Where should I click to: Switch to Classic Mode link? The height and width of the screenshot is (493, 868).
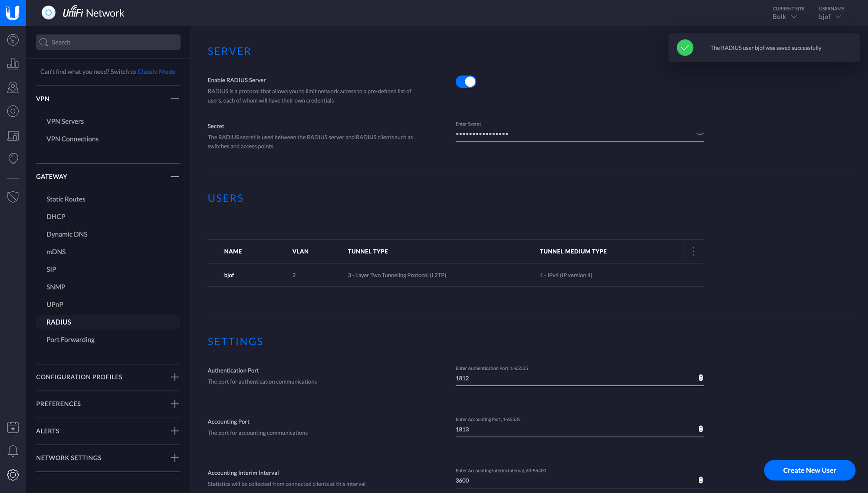tap(156, 72)
